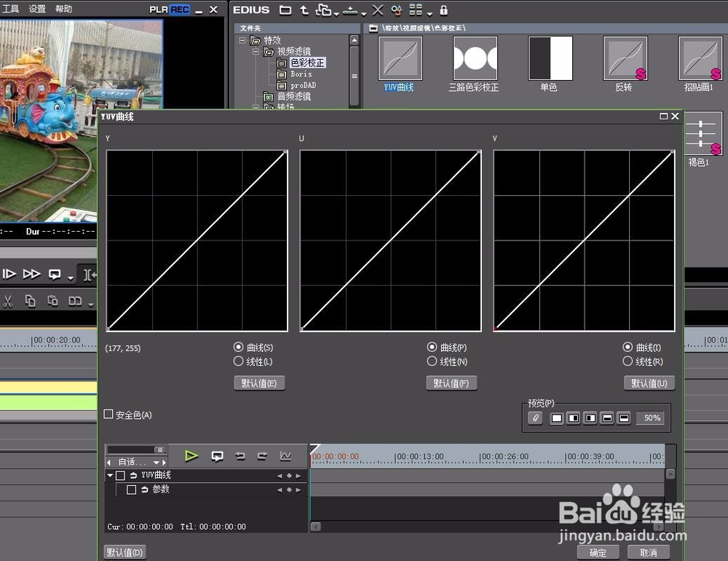Click 默认值(F) button for U curve

(x=451, y=383)
